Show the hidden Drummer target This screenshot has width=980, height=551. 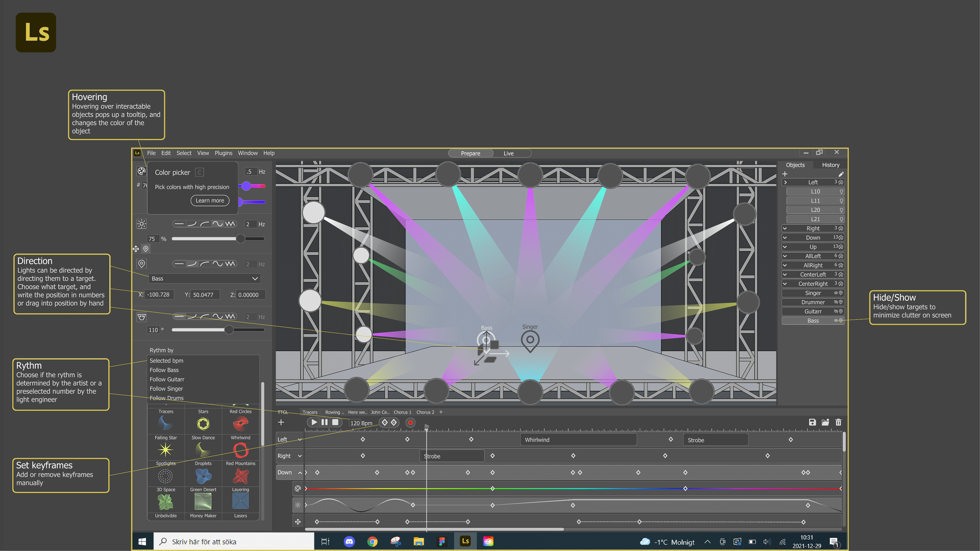[836, 302]
